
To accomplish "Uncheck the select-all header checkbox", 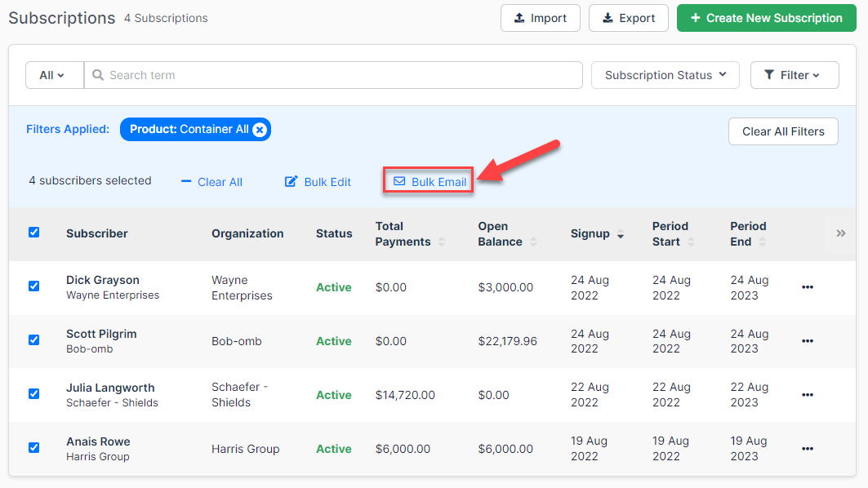I will point(33,233).
